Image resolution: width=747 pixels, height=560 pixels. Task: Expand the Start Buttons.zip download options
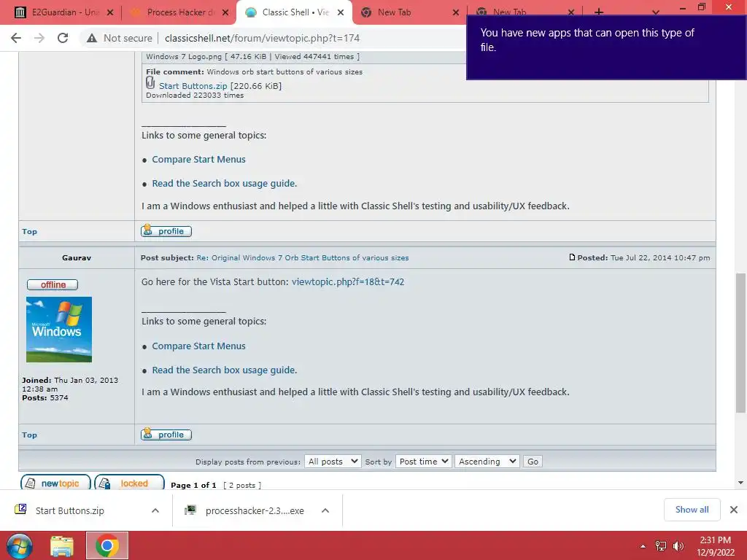155,510
